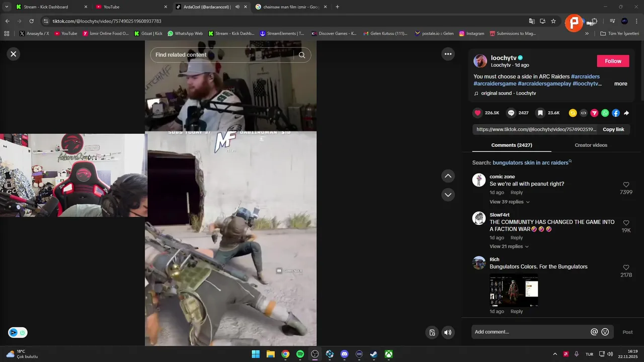
Task: Open the three-dot video options menu
Action: click(448, 54)
